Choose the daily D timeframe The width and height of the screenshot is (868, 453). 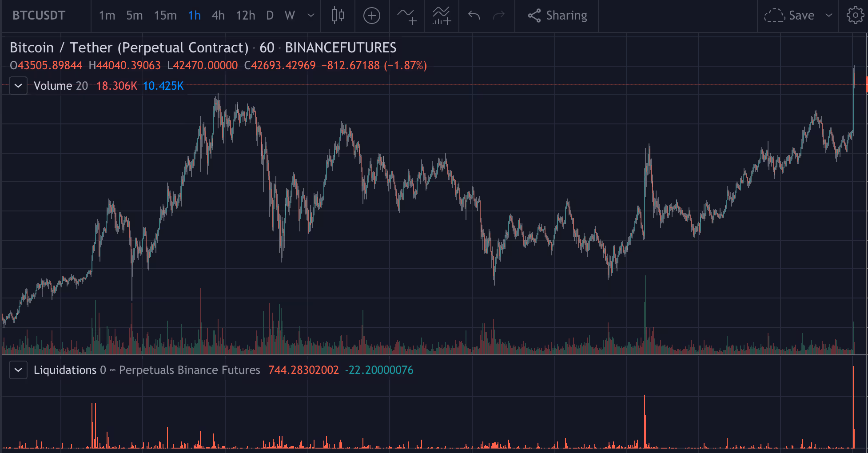(270, 16)
